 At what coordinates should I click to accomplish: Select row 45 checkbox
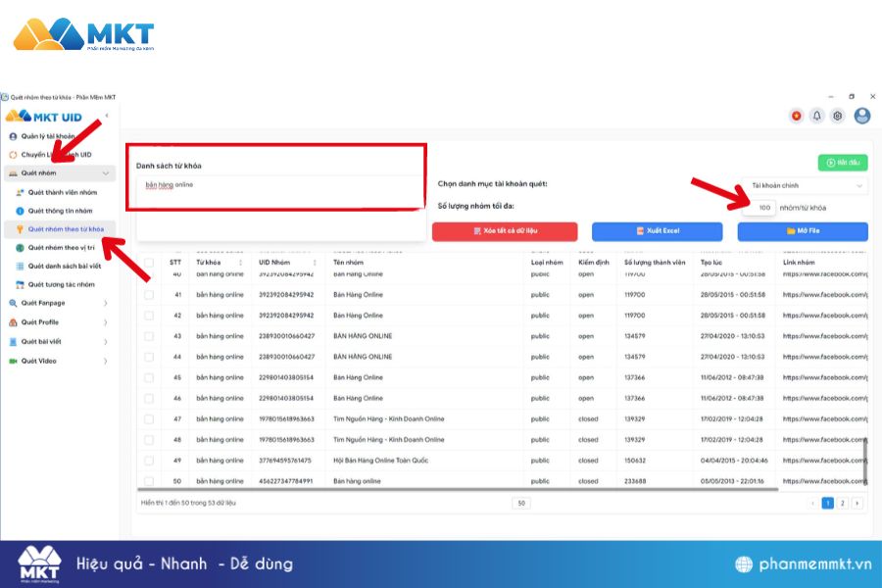coord(149,377)
